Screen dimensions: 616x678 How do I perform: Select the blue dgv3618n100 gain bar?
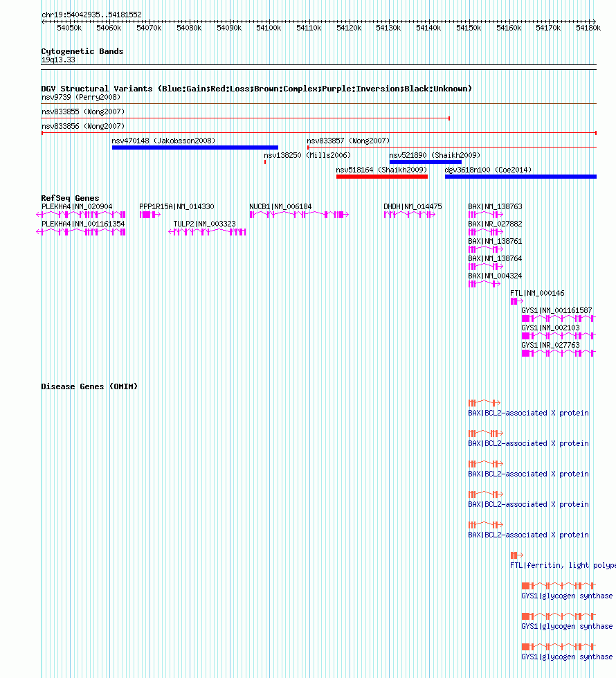(x=521, y=177)
